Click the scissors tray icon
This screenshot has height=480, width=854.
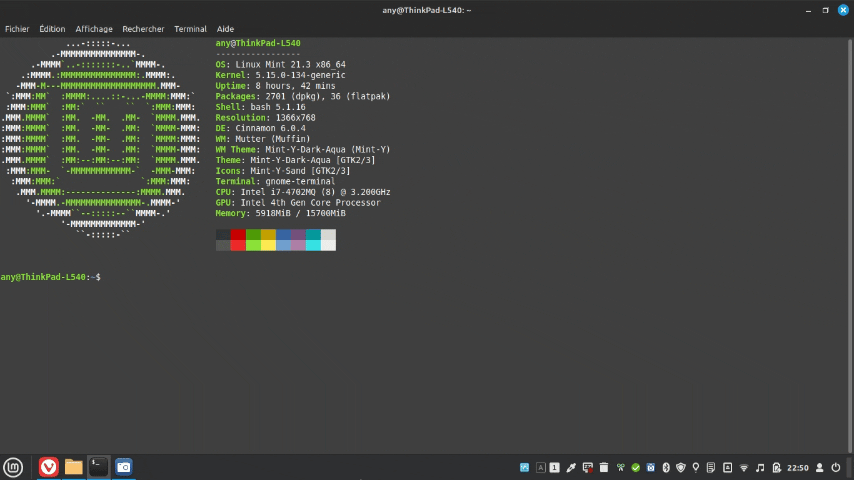click(x=620, y=467)
